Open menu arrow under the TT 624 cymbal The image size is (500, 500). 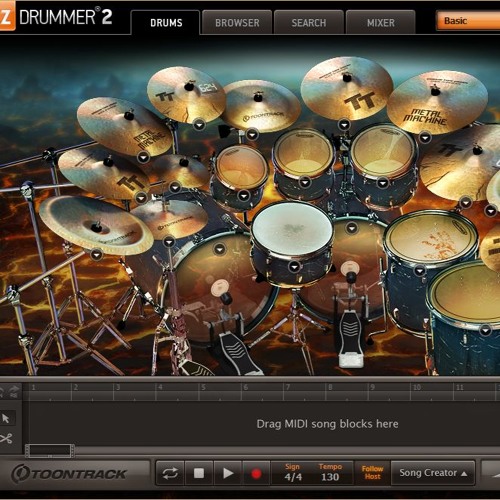pyautogui.click(x=199, y=125)
